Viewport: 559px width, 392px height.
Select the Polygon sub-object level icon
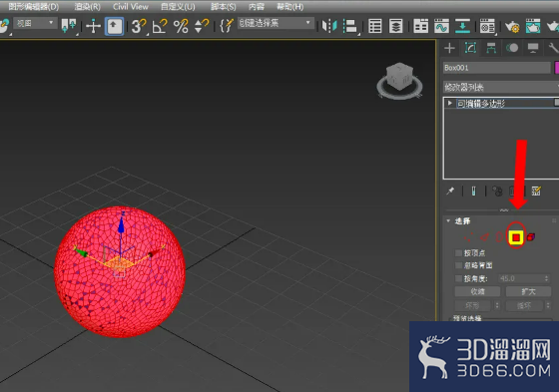click(x=516, y=237)
